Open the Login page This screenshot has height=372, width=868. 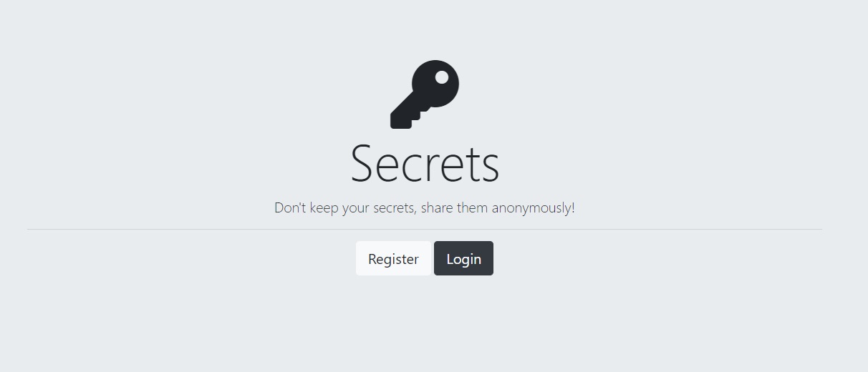[463, 258]
